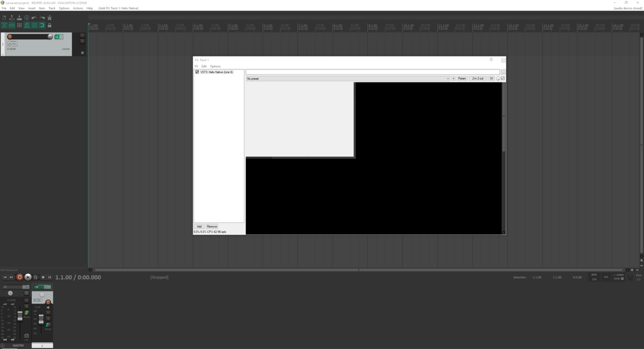
Task: Click the undo arrow in toolbar
Action: point(34,18)
